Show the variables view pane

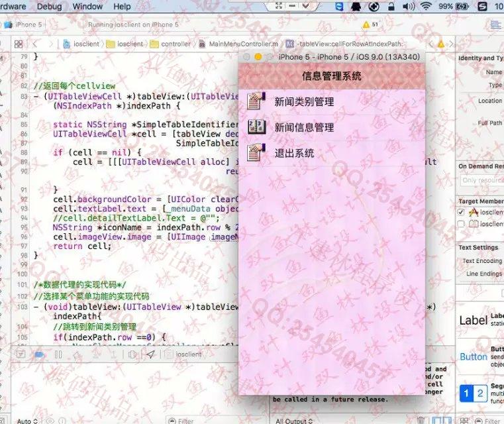(x=437, y=420)
